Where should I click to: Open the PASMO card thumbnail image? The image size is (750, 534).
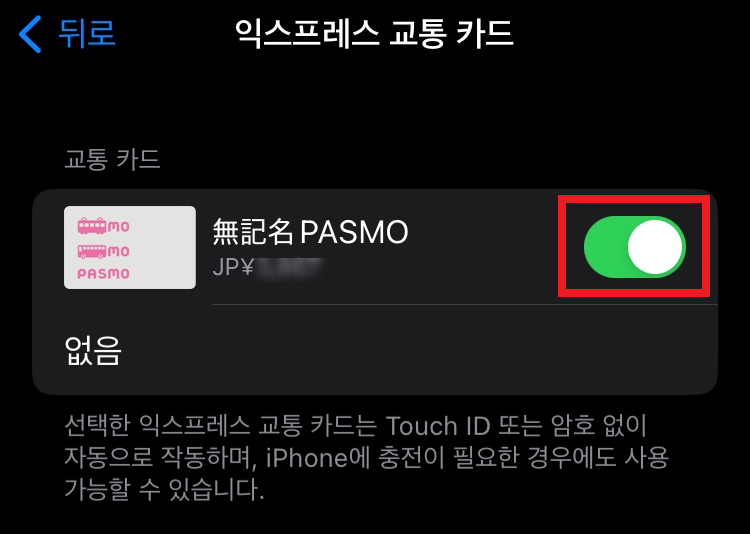[x=130, y=247]
